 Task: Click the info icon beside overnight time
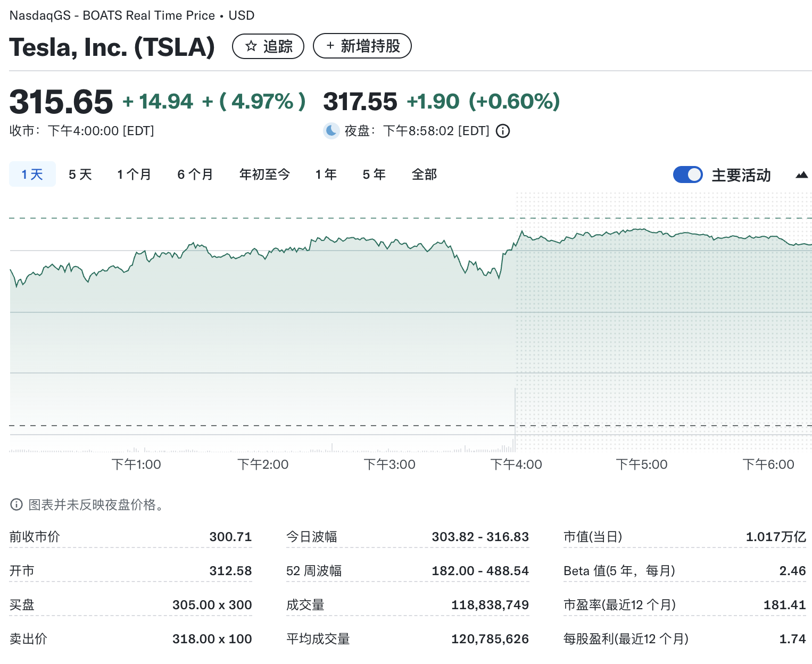coord(503,131)
